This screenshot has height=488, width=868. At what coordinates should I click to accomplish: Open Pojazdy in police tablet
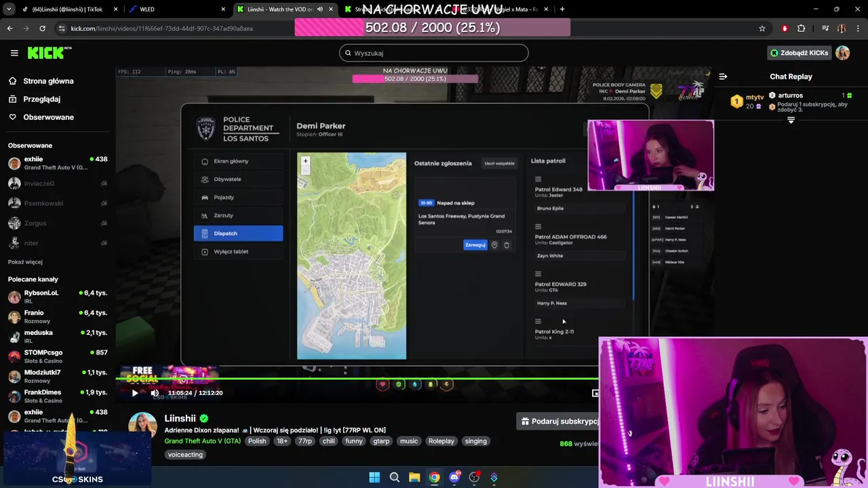pyautogui.click(x=238, y=197)
